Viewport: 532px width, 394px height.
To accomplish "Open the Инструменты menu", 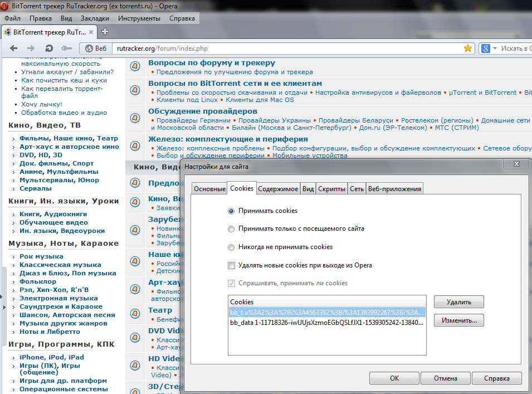I will pyautogui.click(x=139, y=18).
